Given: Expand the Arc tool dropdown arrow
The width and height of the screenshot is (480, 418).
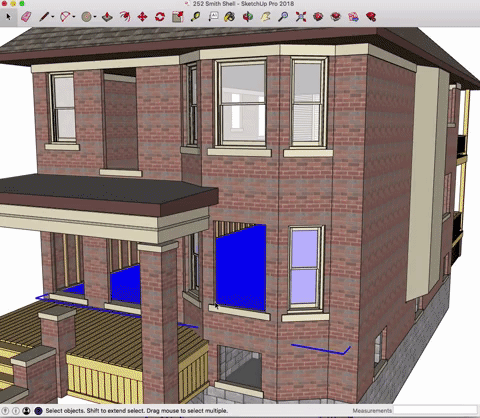Looking at the screenshot, I should click(x=74, y=17).
